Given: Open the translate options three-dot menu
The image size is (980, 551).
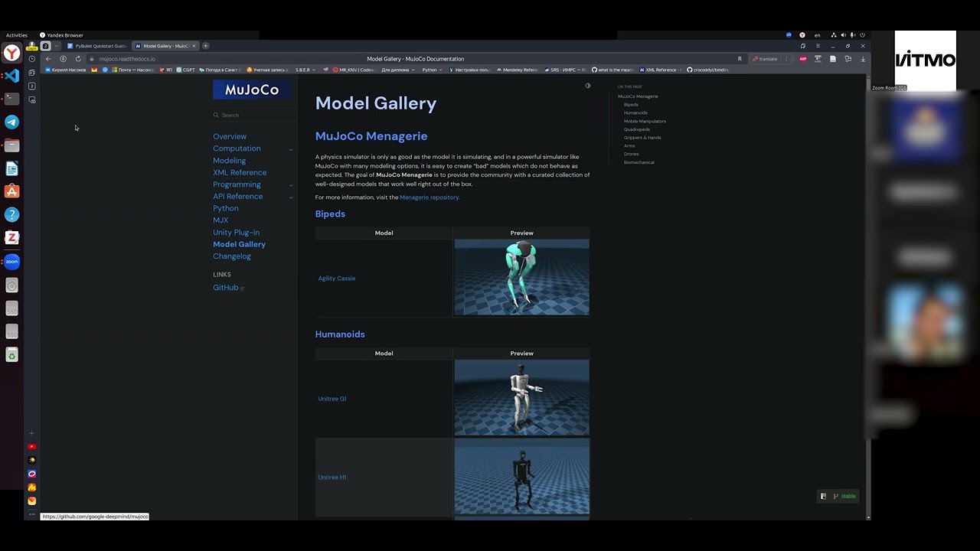Looking at the screenshot, I should tap(786, 59).
